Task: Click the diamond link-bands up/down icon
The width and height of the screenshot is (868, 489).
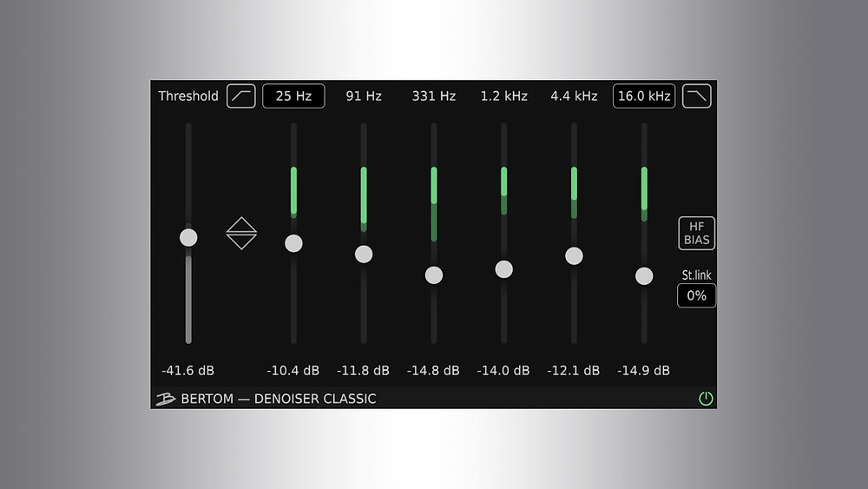Action: click(x=241, y=233)
